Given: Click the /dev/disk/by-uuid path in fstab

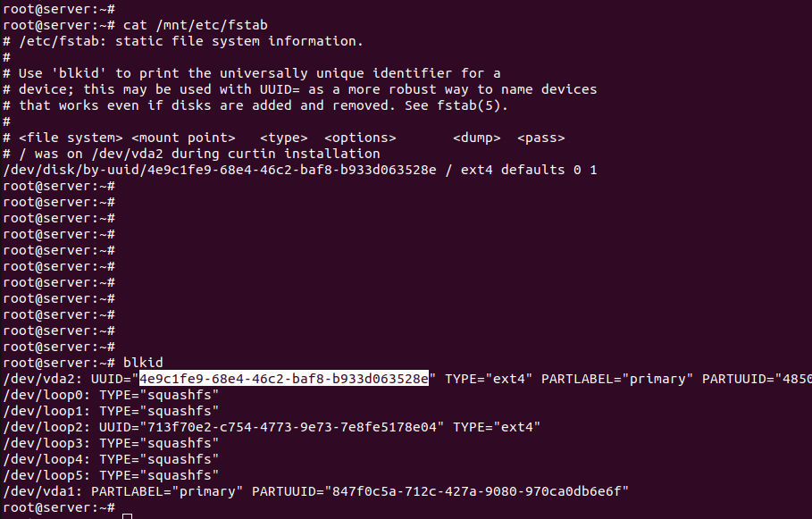Looking at the screenshot, I should 220,170.
